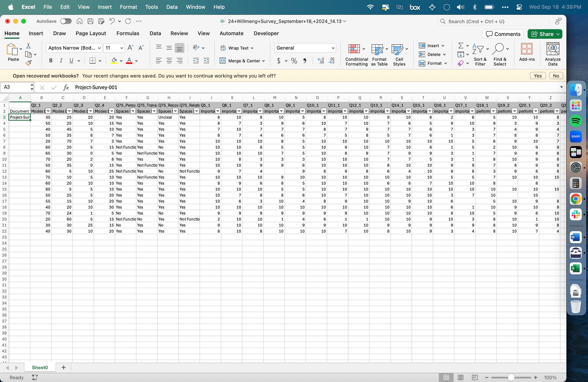Click the Search workbook field
588x382 pixels.
tap(493, 21)
